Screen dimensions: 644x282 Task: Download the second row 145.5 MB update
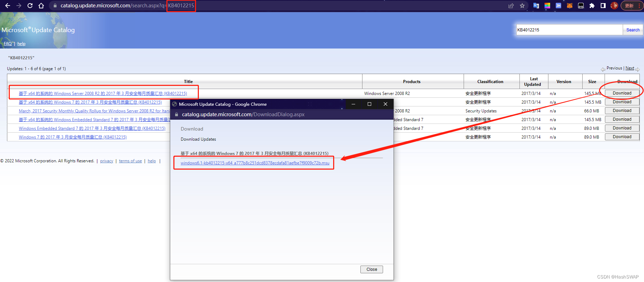click(x=622, y=102)
